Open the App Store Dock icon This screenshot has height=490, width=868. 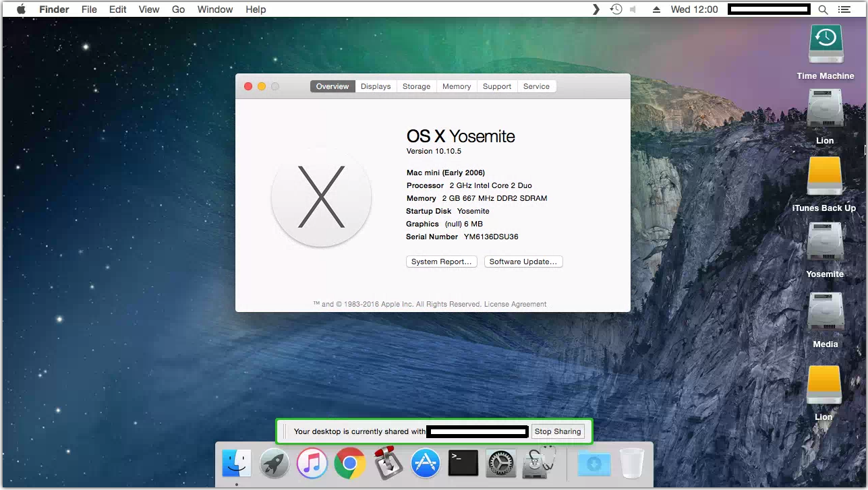[426, 463]
